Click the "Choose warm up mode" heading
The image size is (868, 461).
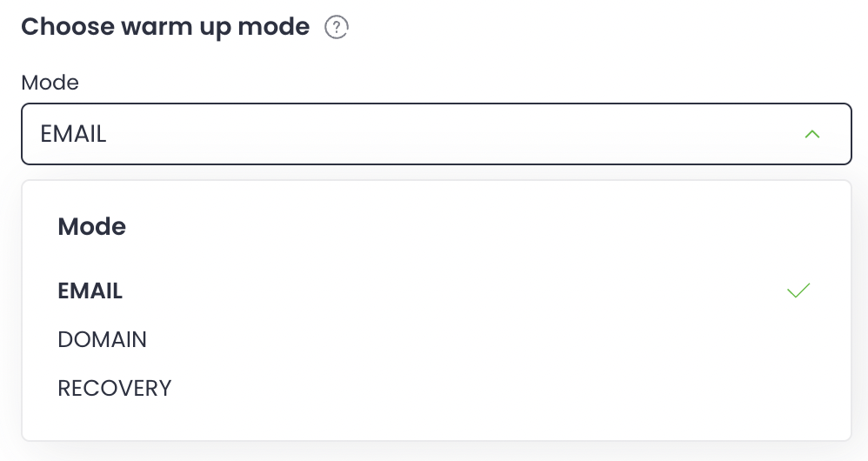[165, 27]
